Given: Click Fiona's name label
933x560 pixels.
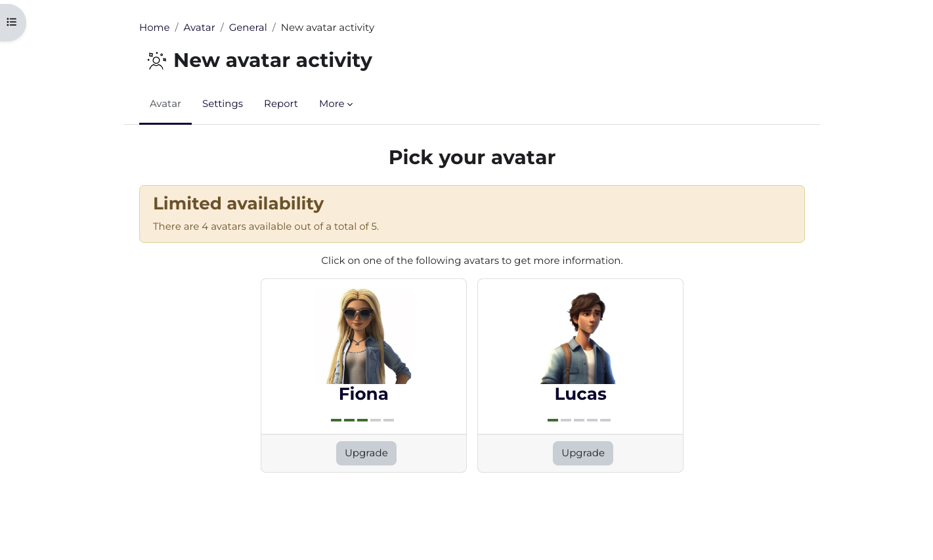Looking at the screenshot, I should 363,394.
